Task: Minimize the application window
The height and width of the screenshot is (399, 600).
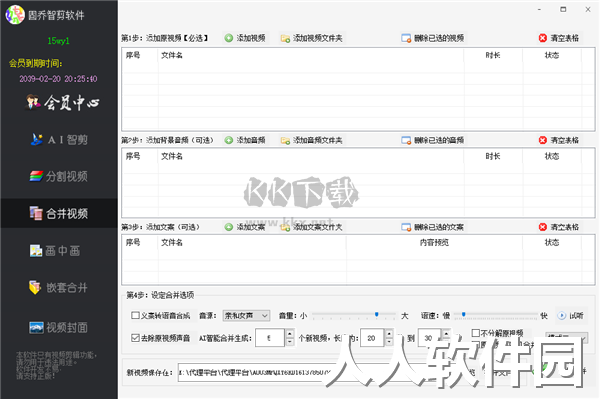Action: pos(539,9)
